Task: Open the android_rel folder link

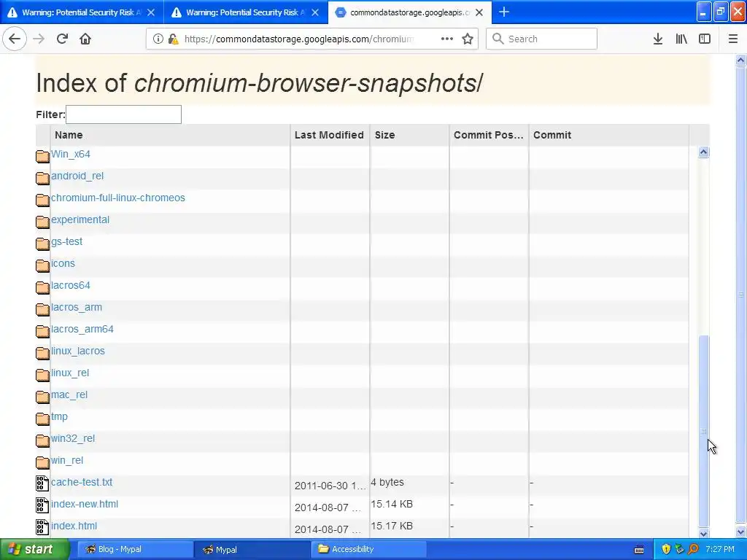Action: click(77, 176)
